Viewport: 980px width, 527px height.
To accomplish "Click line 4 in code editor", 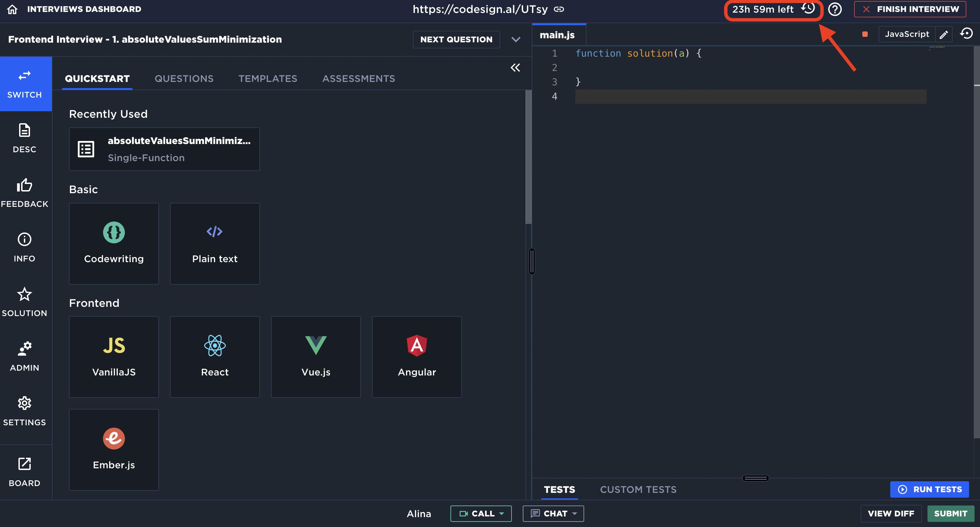I will [750, 96].
